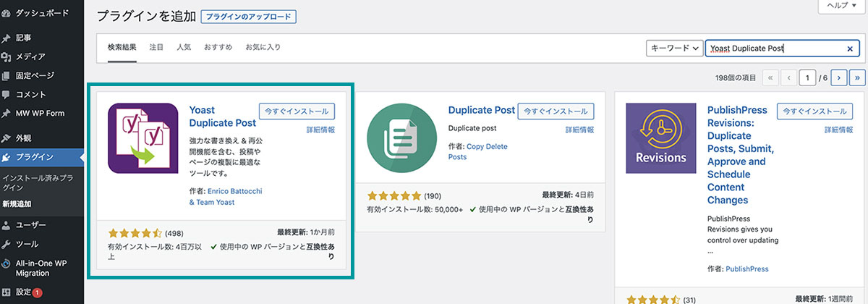Click the ユーザー user icon in the sidebar
The width and height of the screenshot is (868, 304).
click(x=7, y=225)
